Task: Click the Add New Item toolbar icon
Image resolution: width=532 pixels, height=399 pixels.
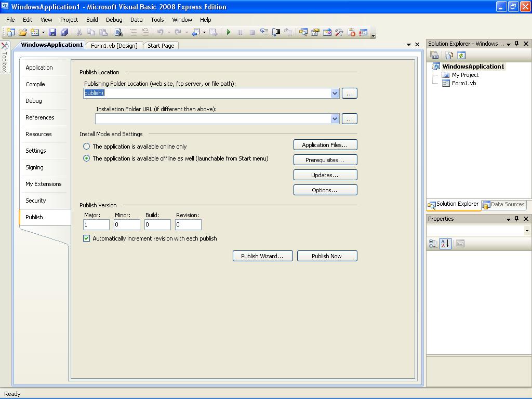Action: [x=35, y=32]
